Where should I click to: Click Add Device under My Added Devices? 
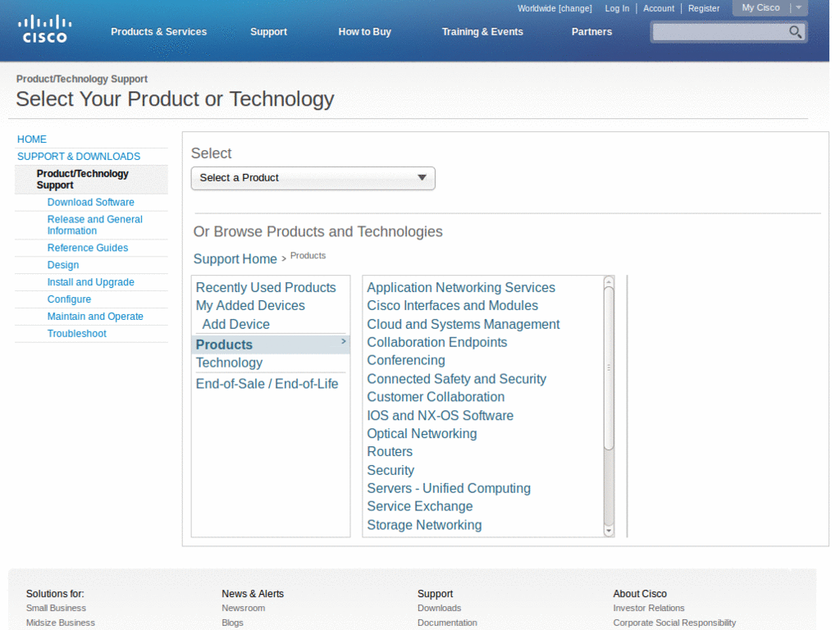[x=235, y=324]
